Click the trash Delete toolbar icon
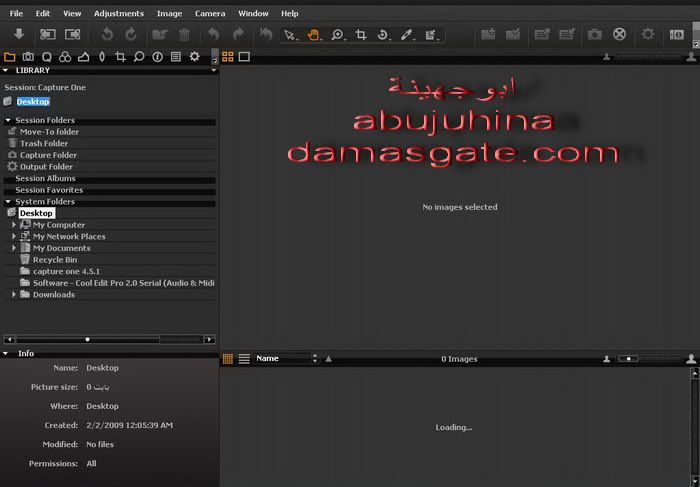 coord(184,34)
